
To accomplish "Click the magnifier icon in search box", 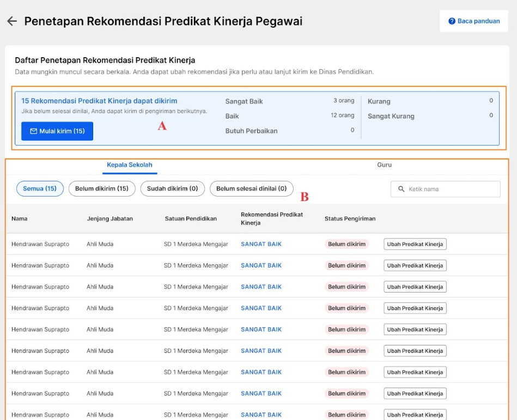I will pyautogui.click(x=401, y=189).
